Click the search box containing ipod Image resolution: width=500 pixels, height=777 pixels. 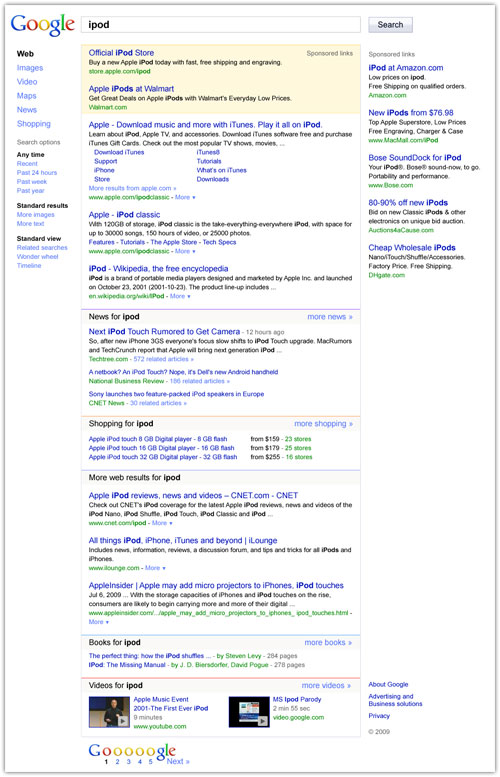(221, 25)
